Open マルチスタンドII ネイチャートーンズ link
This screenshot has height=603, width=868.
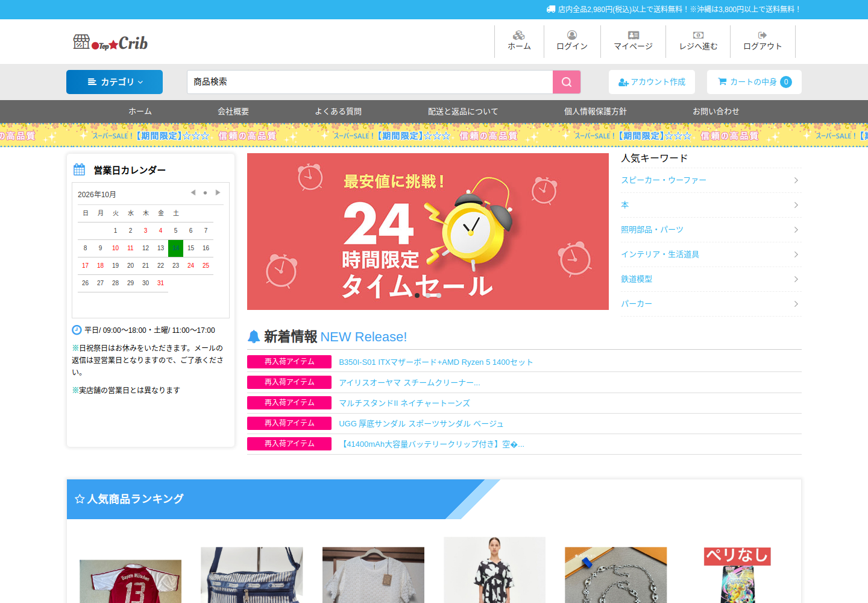pyautogui.click(x=404, y=403)
